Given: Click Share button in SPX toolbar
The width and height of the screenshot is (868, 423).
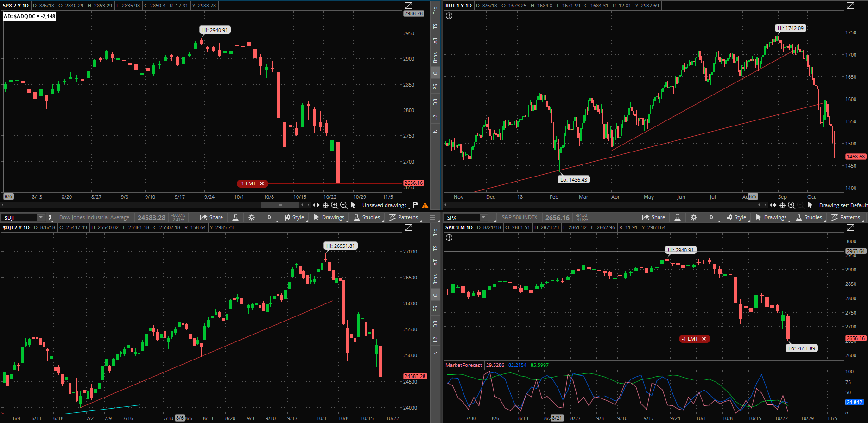Looking at the screenshot, I should tap(654, 217).
